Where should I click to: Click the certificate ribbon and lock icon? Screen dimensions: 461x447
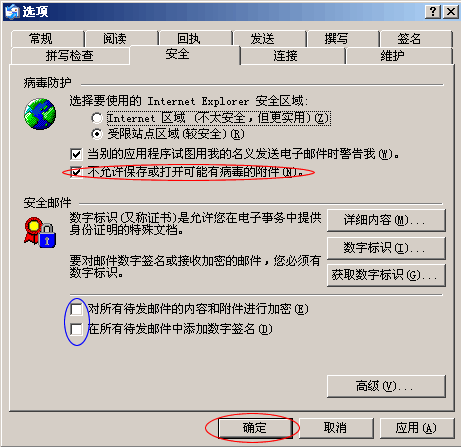point(40,232)
